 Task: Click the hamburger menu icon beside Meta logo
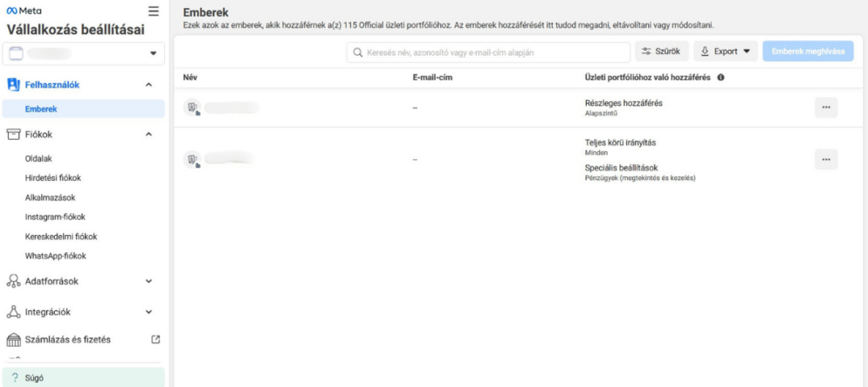click(x=154, y=10)
